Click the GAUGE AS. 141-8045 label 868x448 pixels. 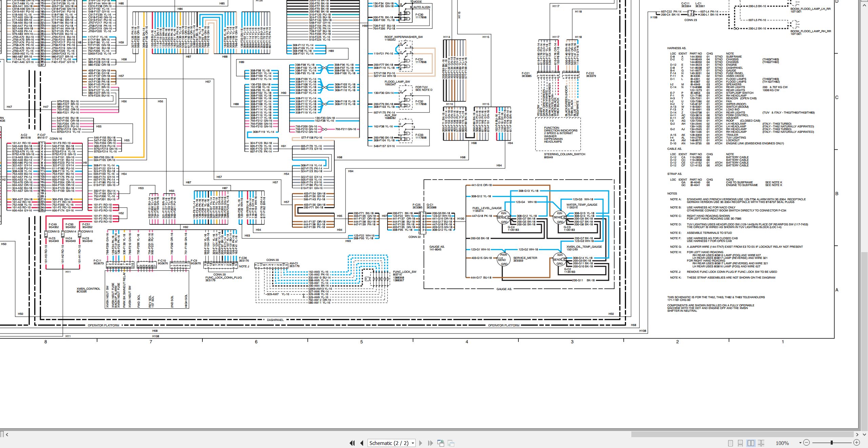[x=437, y=248]
